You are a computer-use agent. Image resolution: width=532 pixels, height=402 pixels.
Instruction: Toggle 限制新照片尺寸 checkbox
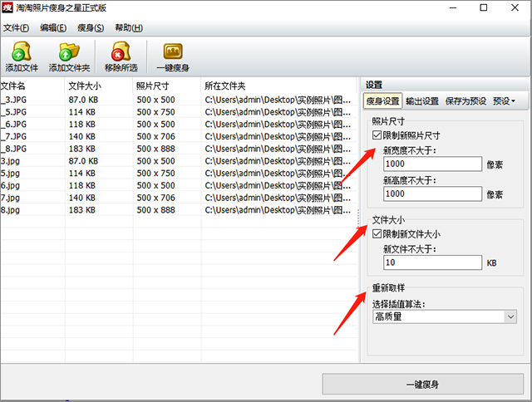[x=377, y=135]
